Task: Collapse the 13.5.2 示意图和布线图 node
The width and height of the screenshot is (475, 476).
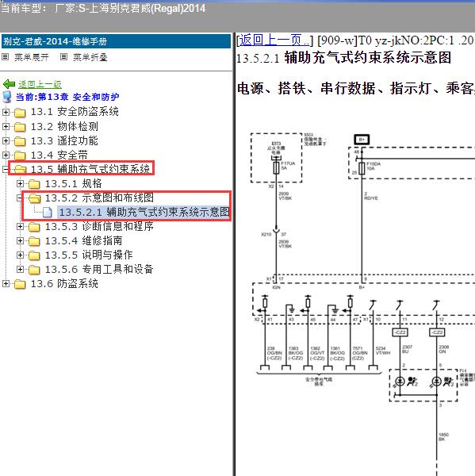Action: pyautogui.click(x=20, y=198)
